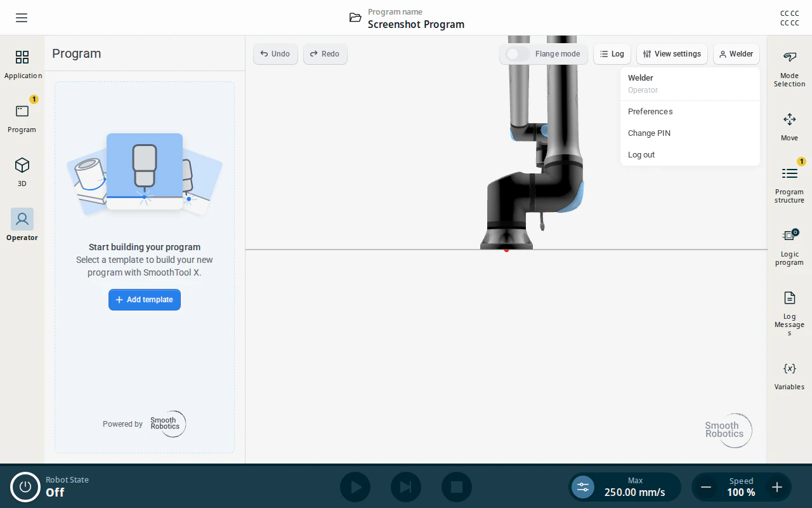Open max speed settings slider icon
The height and width of the screenshot is (508, 812).
pyautogui.click(x=583, y=487)
